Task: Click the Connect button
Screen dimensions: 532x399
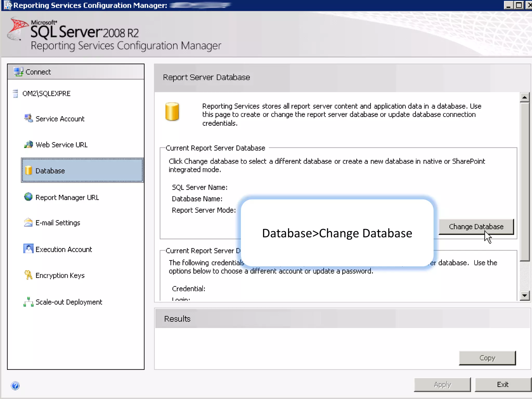Action: tap(76, 72)
